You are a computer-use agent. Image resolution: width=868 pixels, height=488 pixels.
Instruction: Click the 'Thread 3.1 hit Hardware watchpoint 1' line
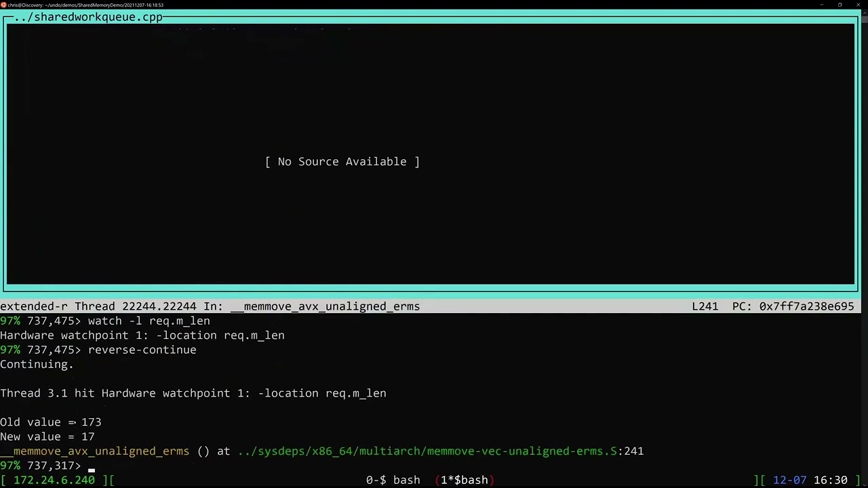pos(193,393)
